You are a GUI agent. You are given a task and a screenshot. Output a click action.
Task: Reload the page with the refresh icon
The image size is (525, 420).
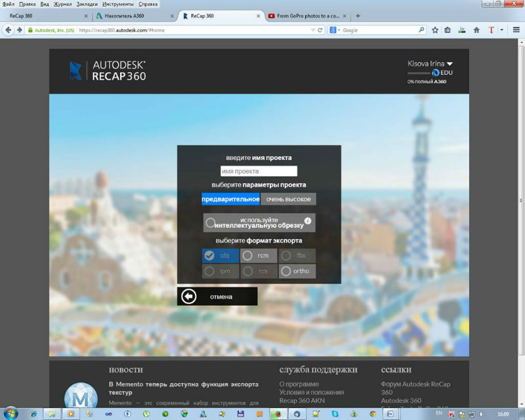click(320, 30)
